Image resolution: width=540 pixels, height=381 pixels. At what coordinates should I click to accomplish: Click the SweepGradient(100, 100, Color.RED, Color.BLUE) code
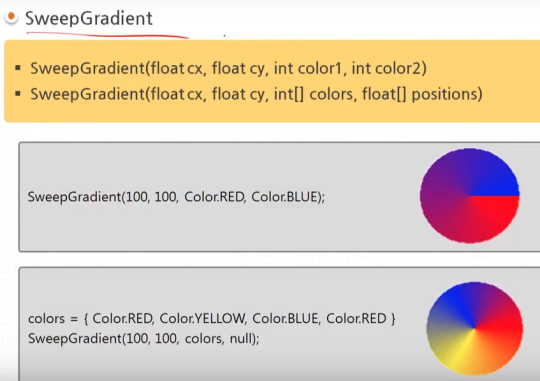(x=176, y=197)
